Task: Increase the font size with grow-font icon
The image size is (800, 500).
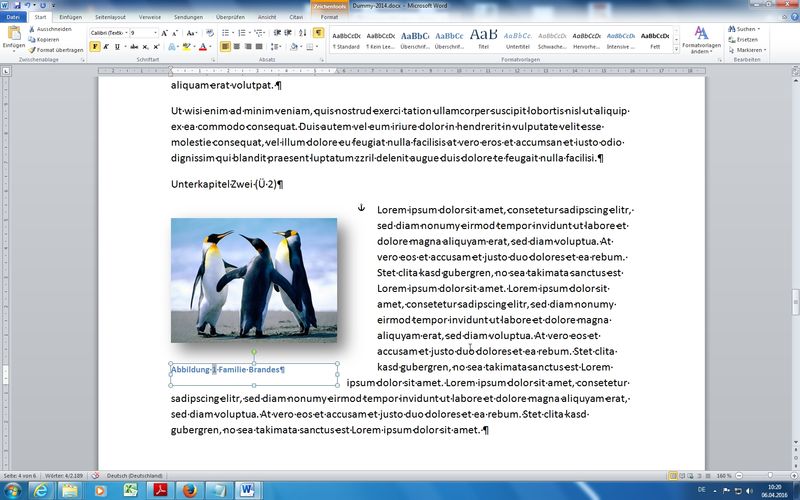Action: (x=164, y=33)
